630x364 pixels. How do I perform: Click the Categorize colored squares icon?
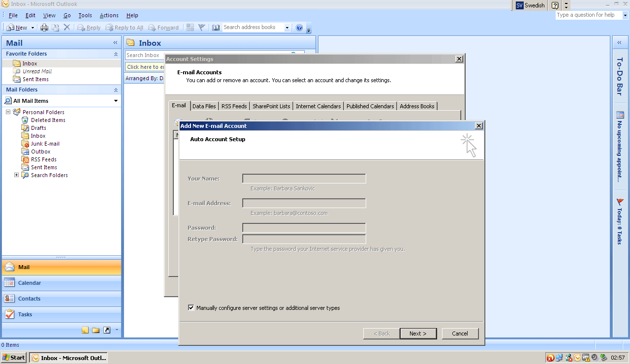(x=190, y=28)
